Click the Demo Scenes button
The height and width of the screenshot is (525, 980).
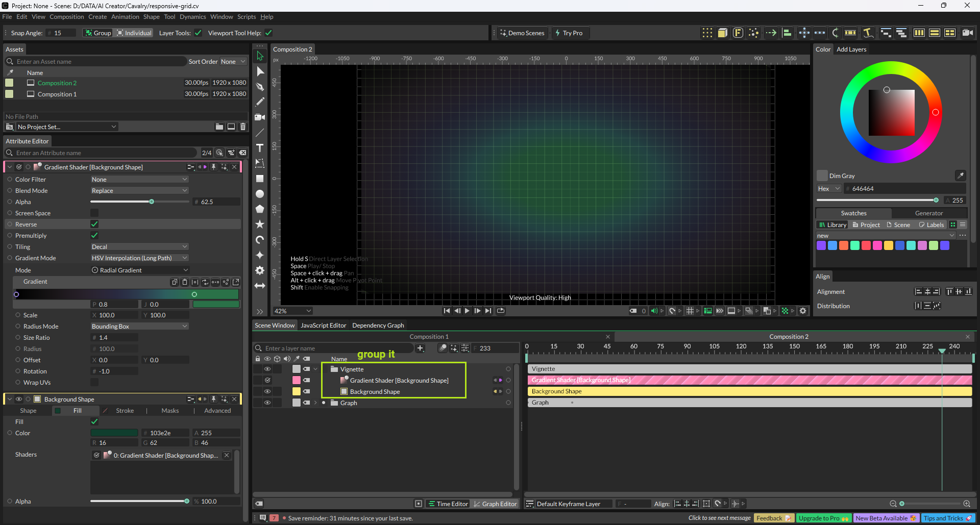tap(522, 33)
